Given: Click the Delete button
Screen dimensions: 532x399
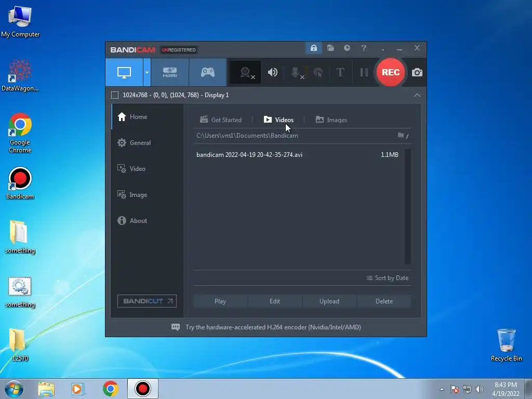Looking at the screenshot, I should (x=384, y=301).
